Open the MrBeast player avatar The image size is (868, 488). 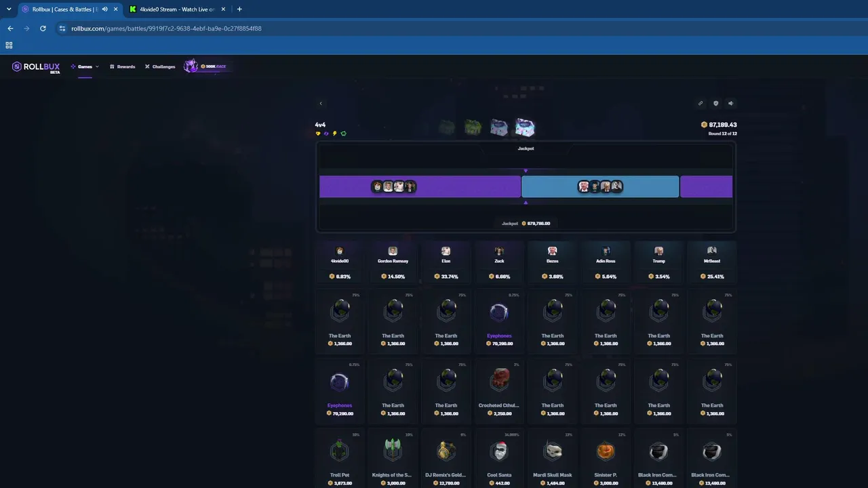(712, 251)
